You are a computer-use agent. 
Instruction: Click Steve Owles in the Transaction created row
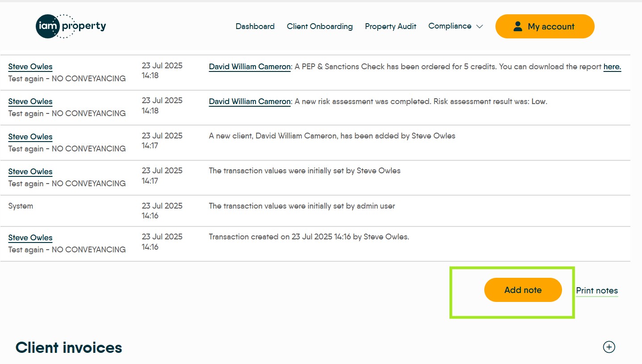[x=30, y=238]
